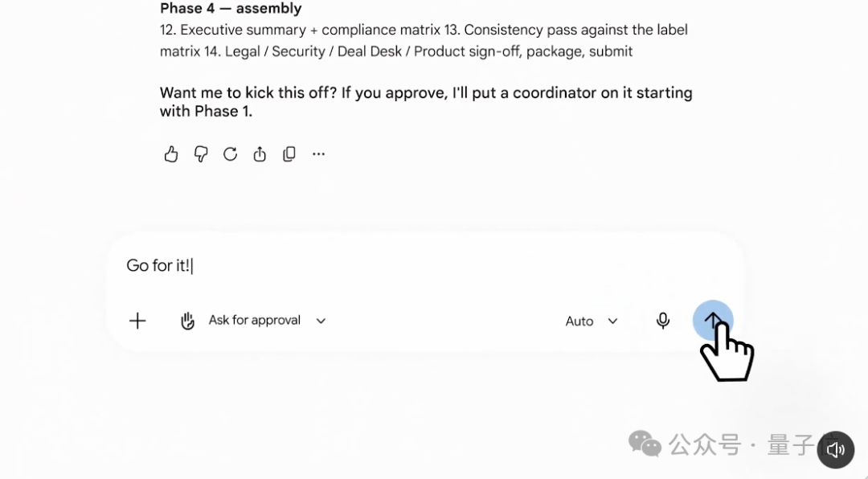Share the response using the share icon
The height and width of the screenshot is (479, 868).
(x=260, y=154)
